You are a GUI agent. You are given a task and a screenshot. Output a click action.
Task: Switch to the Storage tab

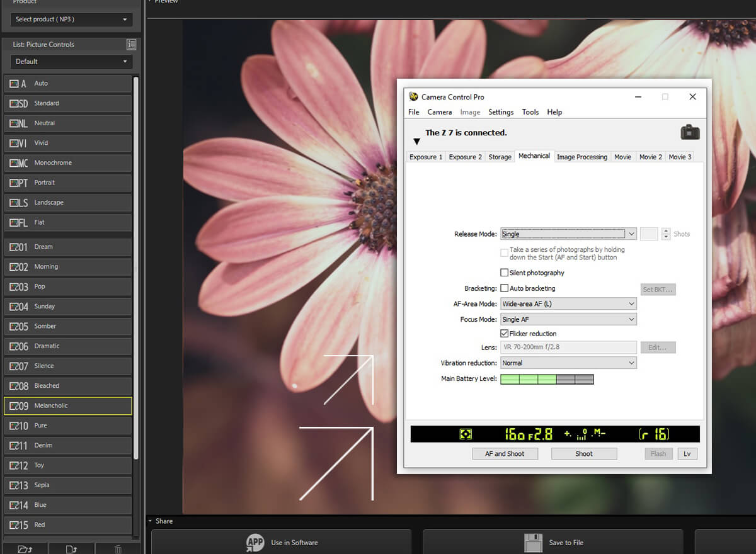500,157
